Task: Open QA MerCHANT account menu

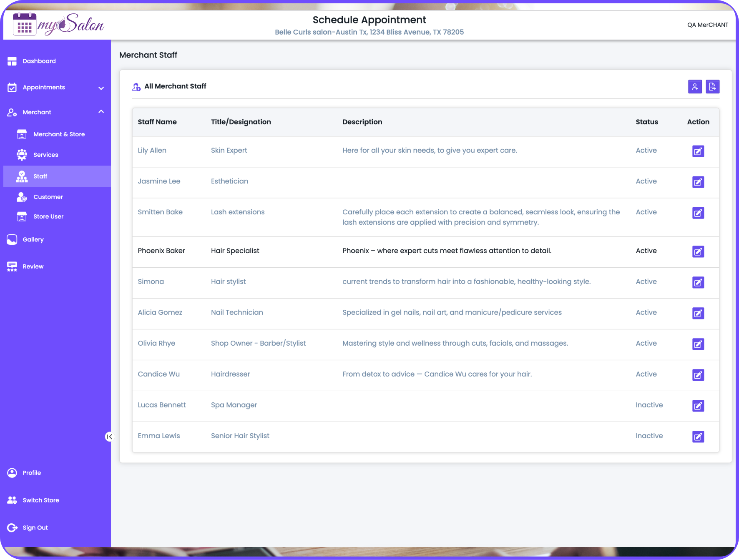Action: (708, 25)
